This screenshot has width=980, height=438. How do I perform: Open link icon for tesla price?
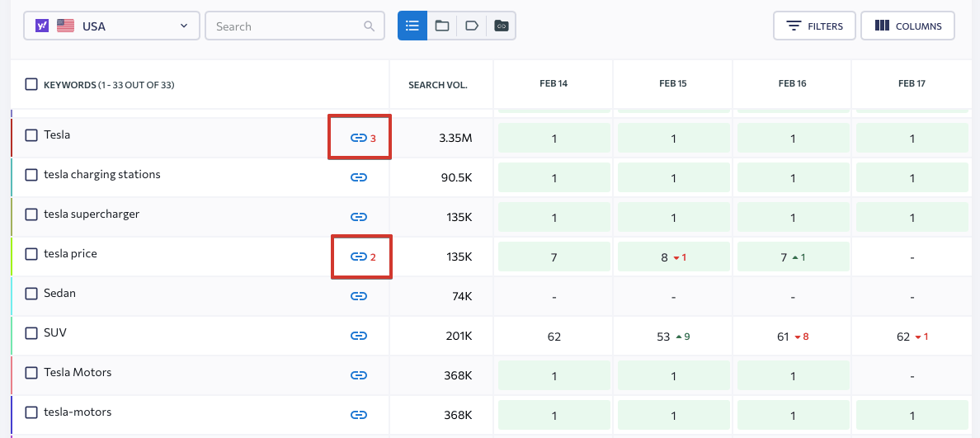pos(358,257)
